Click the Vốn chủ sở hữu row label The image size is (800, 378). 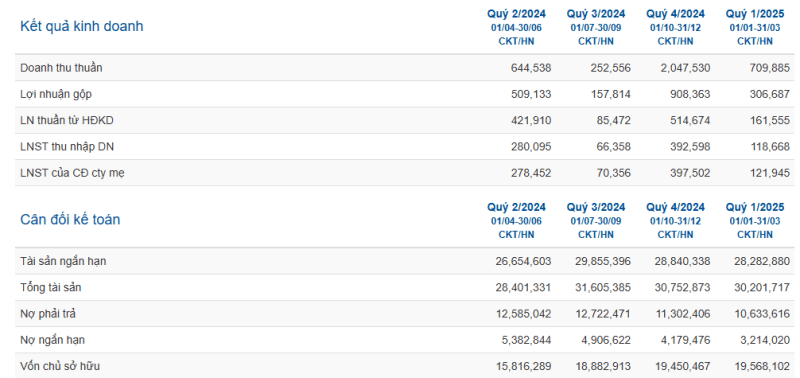click(x=60, y=366)
